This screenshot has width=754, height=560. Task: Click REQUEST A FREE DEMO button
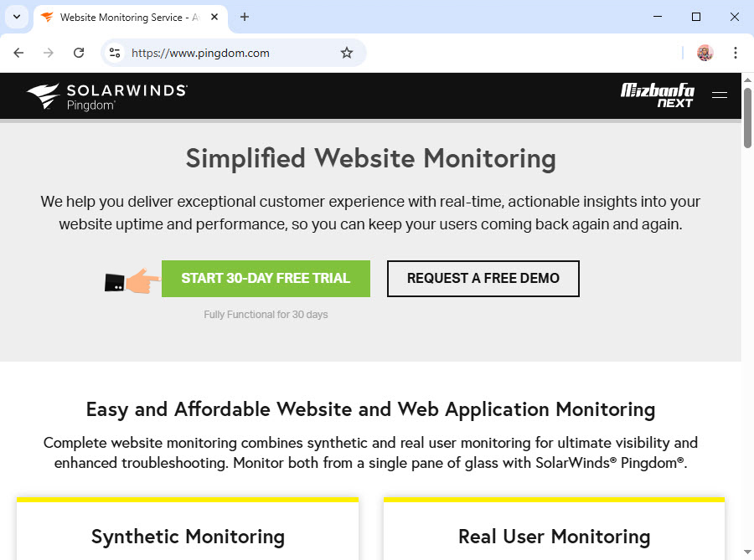(x=483, y=279)
